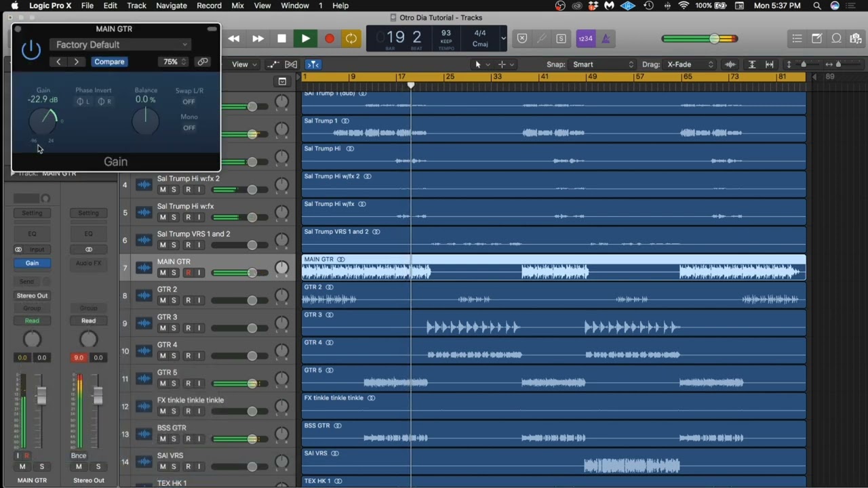Open the Track menu
Viewport: 868px width, 488px height.
click(x=136, y=5)
